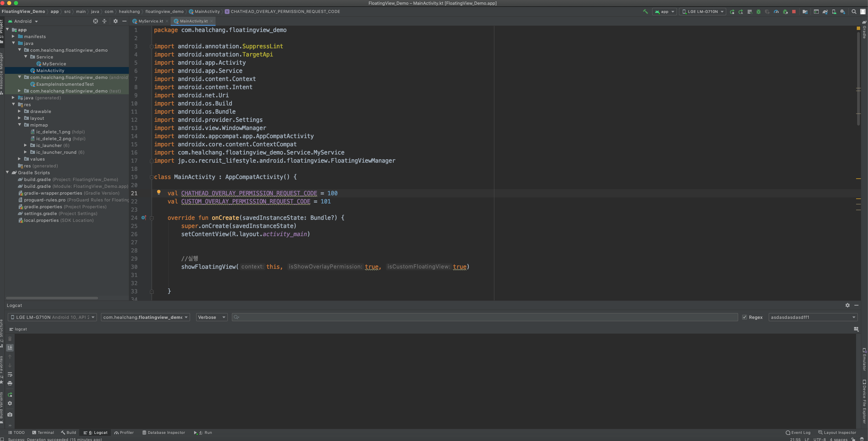
Task: Switch to the MyService.kt editor tab
Action: [x=150, y=21]
